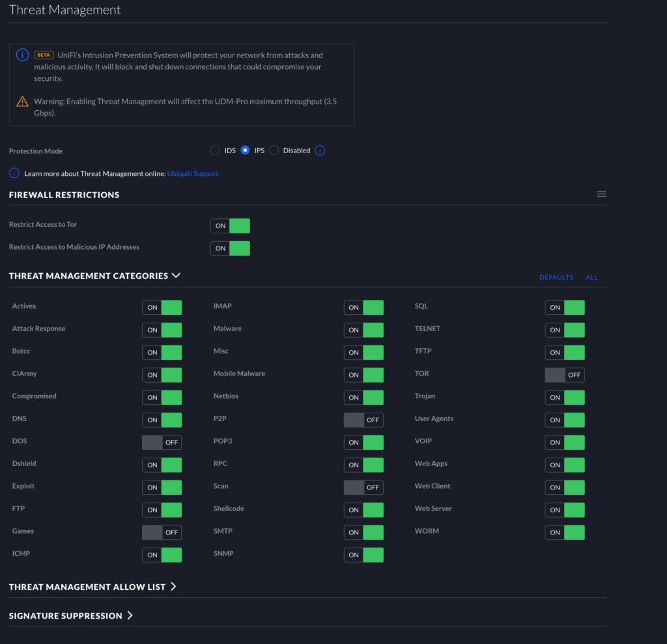Enable the DOS category toggle
The image size is (667, 644).
(x=162, y=443)
